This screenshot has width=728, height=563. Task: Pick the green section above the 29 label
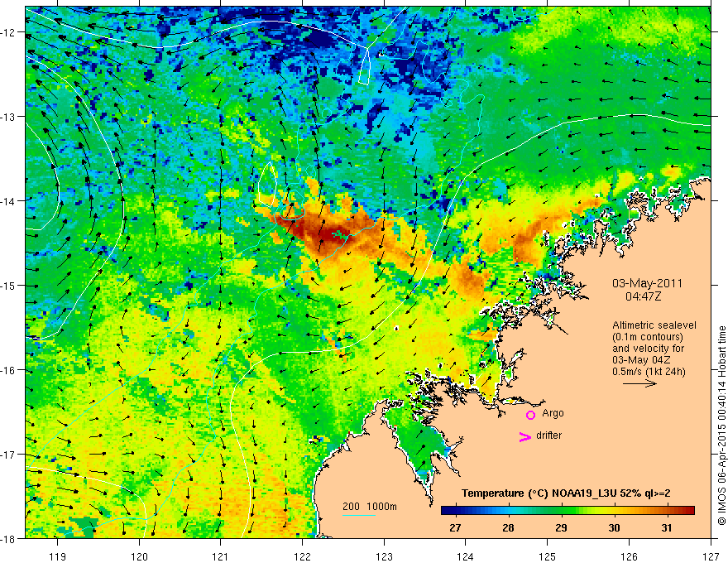(x=561, y=510)
